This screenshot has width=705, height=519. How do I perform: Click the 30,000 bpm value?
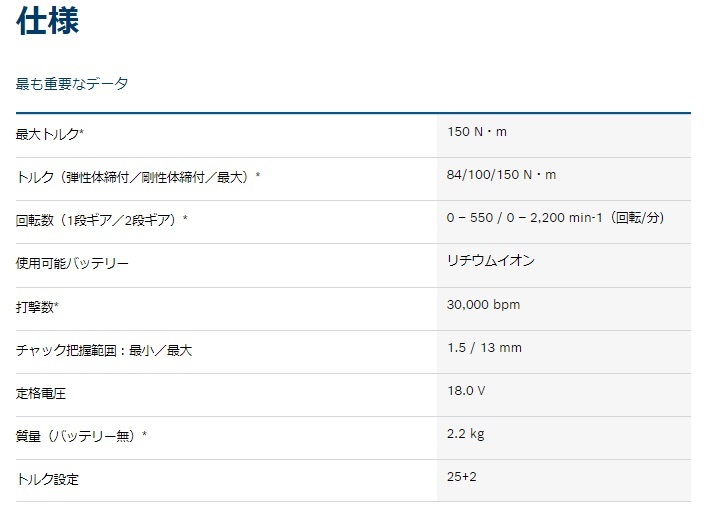[483, 305]
